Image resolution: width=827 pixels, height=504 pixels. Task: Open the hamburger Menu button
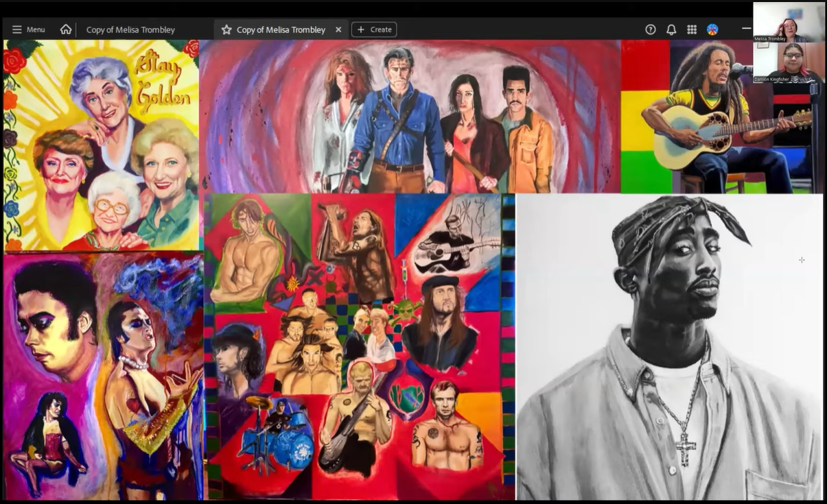[28, 29]
